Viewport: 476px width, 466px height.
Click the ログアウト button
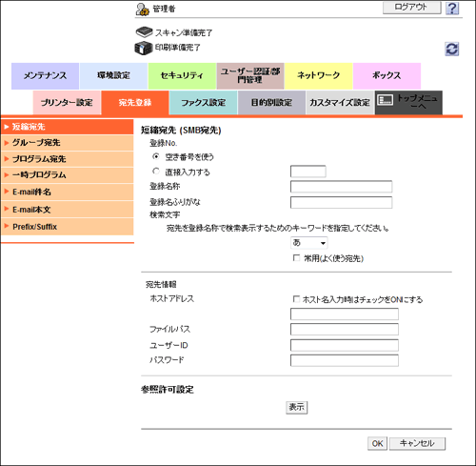[x=412, y=8]
